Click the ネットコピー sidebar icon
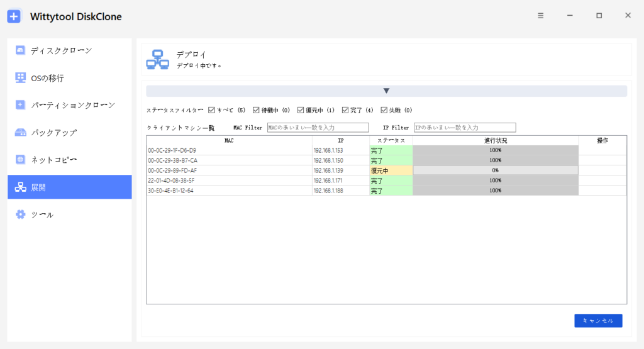The image size is (644, 349). [x=20, y=159]
